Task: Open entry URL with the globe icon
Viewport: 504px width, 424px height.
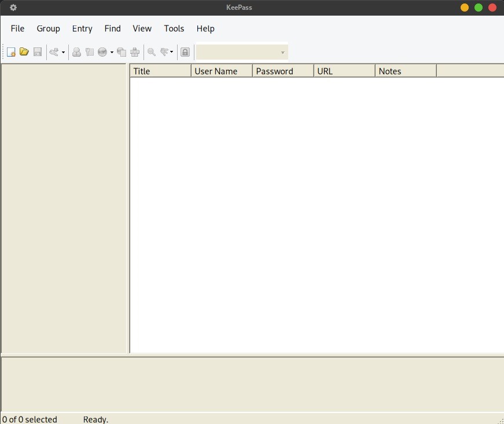Action: pyautogui.click(x=102, y=52)
